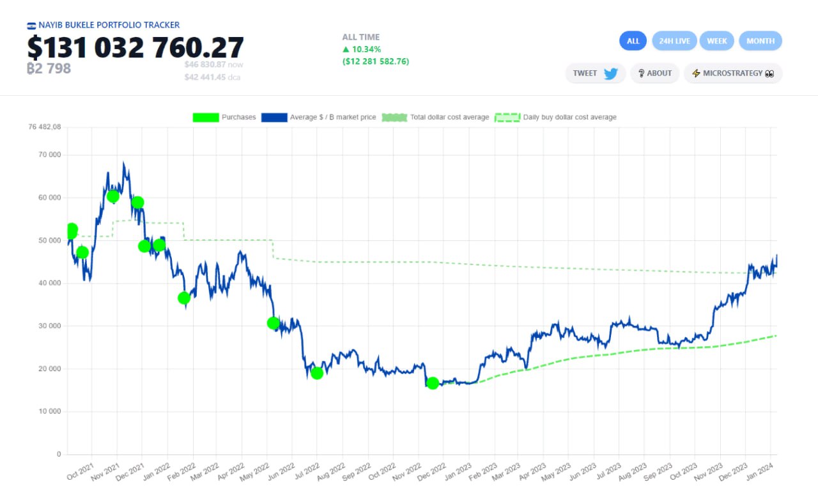Click the Twitter bird icon
Viewport: 818px width, 504px height.
[x=610, y=73]
